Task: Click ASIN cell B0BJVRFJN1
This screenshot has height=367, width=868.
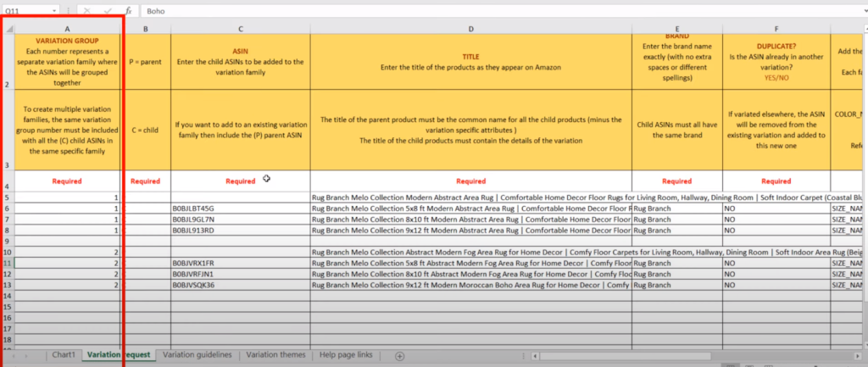Action: tap(240, 274)
